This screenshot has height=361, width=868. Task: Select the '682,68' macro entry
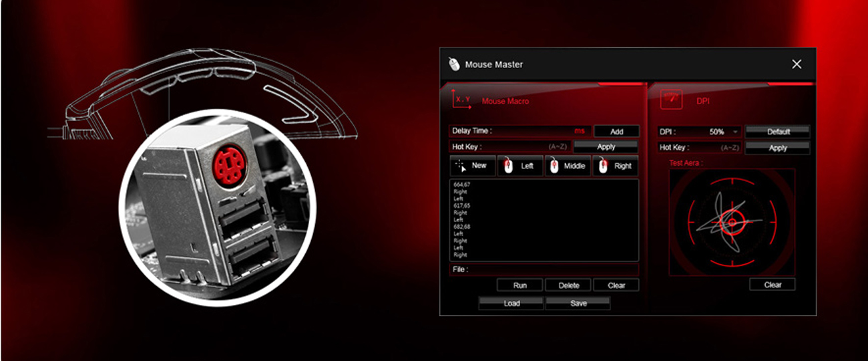[461, 227]
